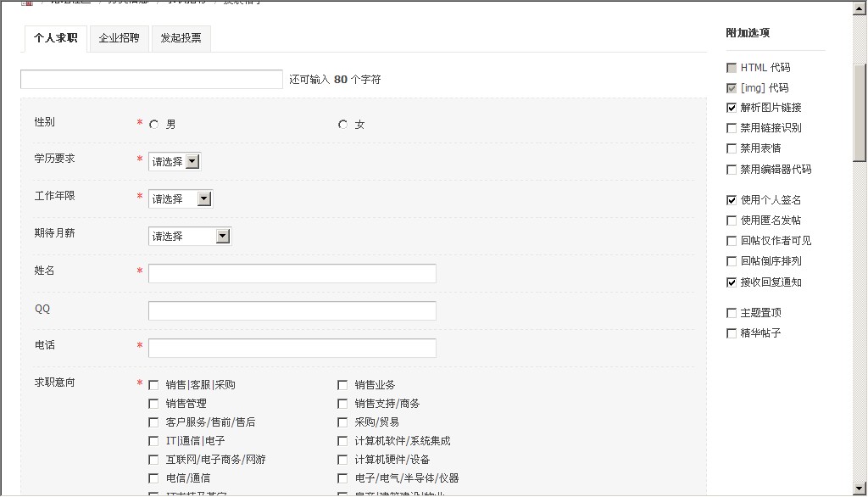Enable the 禁用链接识别 checkbox

[x=732, y=128]
